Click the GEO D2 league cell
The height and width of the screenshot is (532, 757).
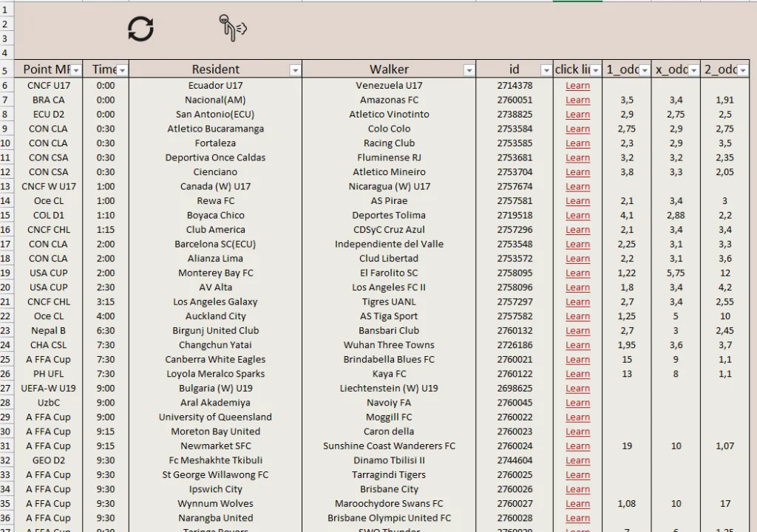point(48,460)
